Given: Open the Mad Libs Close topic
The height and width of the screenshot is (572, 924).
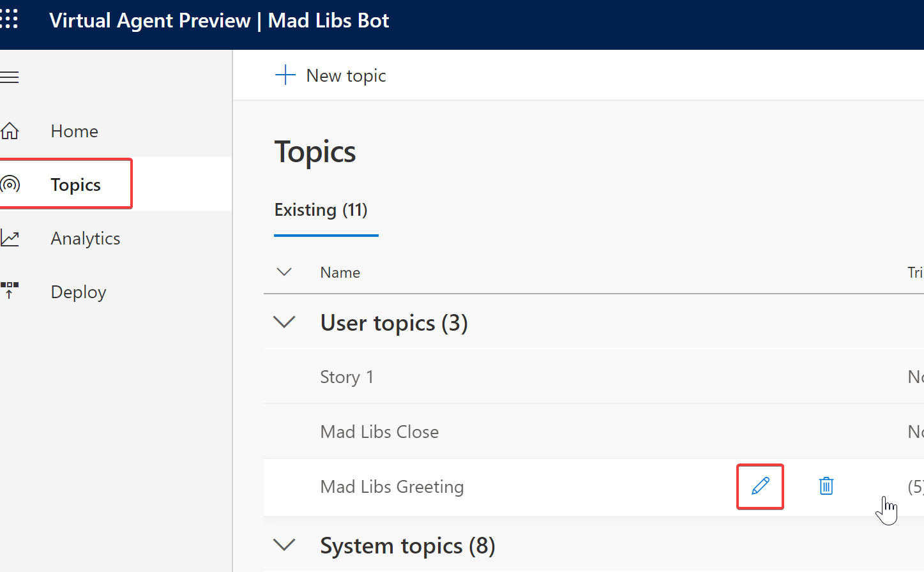Looking at the screenshot, I should pyautogui.click(x=379, y=432).
